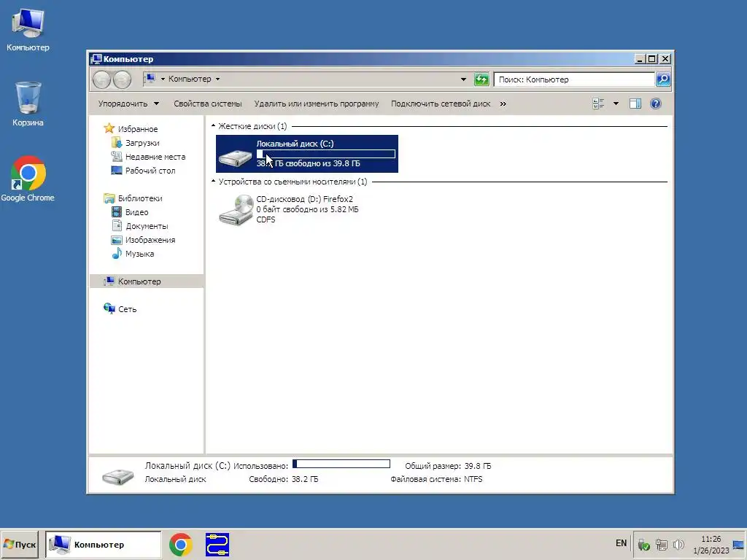This screenshot has height=560, width=747.
Task: Click Удалить или изменить программу
Action: pos(317,104)
